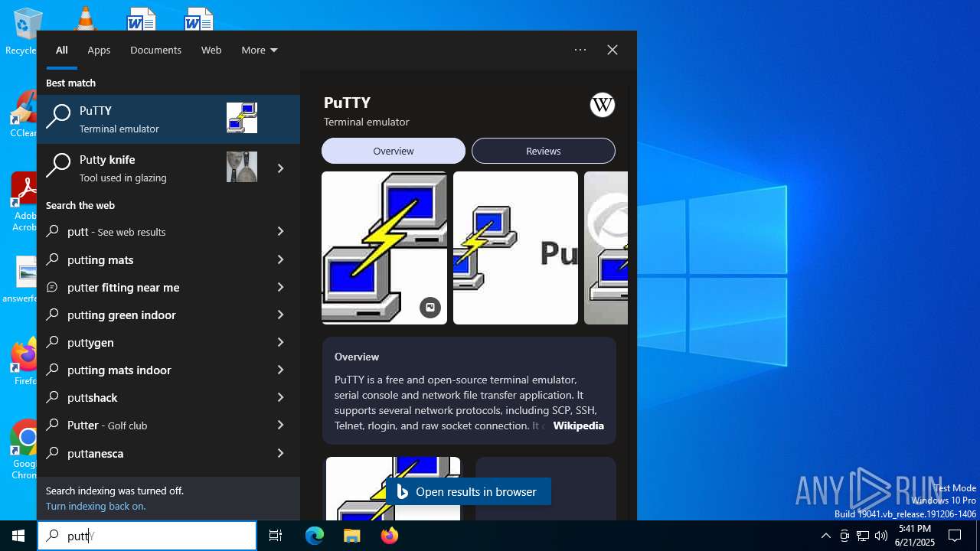The image size is (980, 551).
Task: Click Turn indexing back on link
Action: click(96, 506)
